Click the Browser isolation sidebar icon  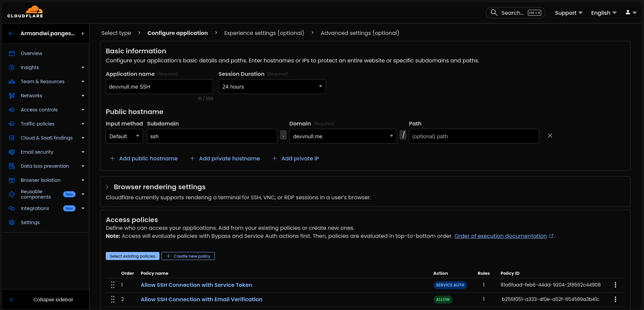tap(12, 180)
